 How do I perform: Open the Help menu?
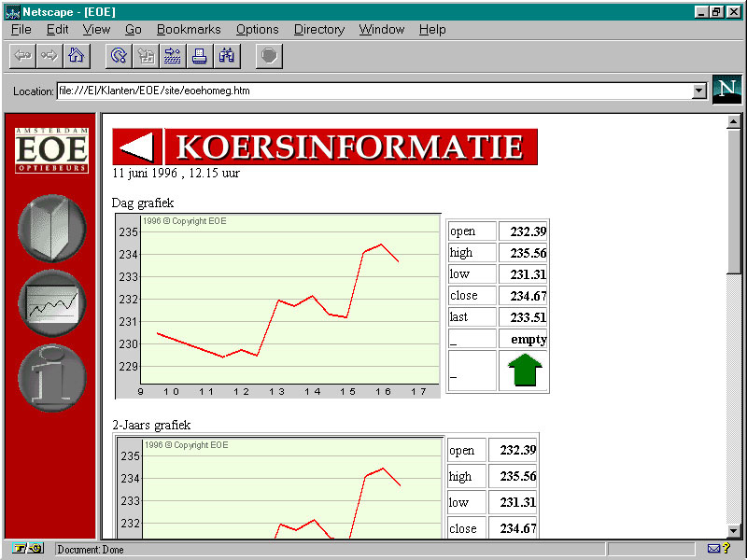coord(432,30)
